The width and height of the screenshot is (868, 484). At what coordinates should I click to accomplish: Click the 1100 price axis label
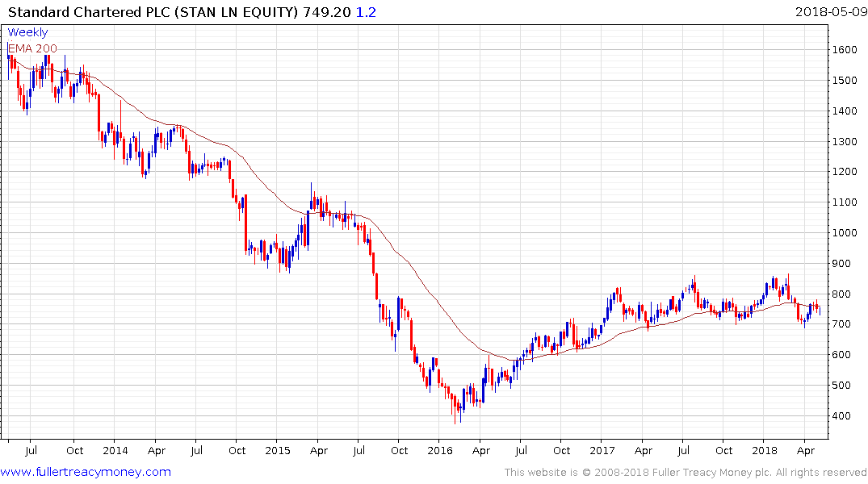[845, 202]
